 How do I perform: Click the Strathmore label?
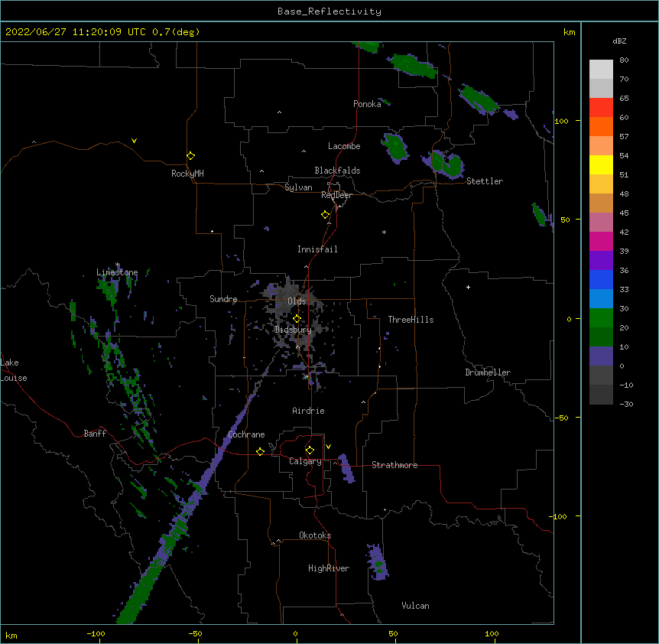[394, 465]
